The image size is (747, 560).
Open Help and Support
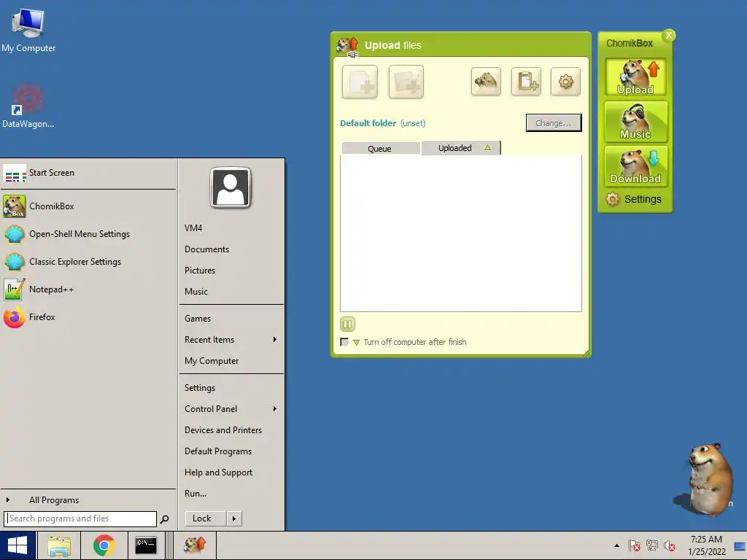[x=231, y=472]
